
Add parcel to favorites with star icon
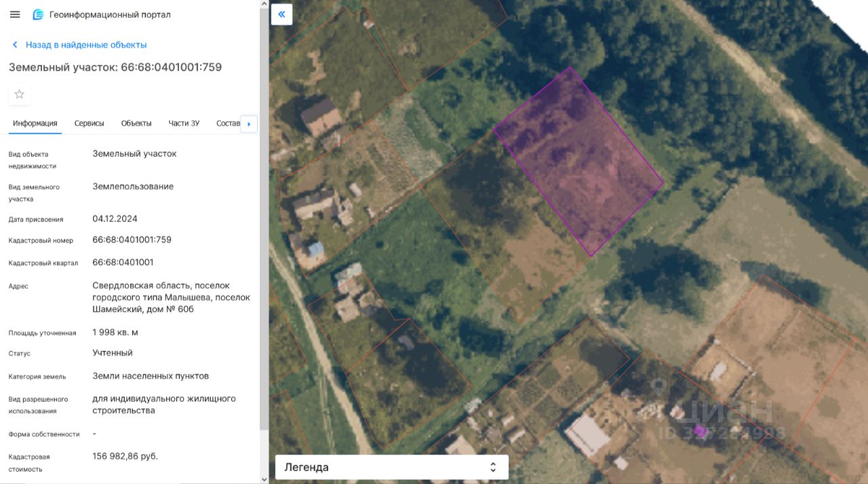click(19, 94)
